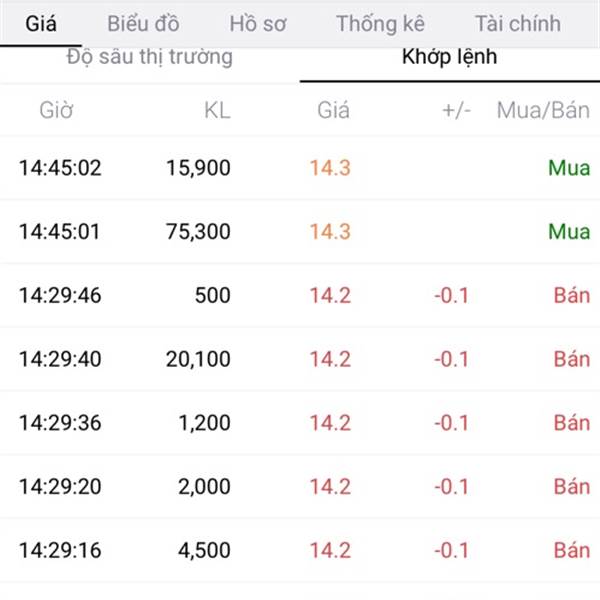Click the Mua label at 14:45:01
Viewport: 600px width, 600px height.
[569, 232]
